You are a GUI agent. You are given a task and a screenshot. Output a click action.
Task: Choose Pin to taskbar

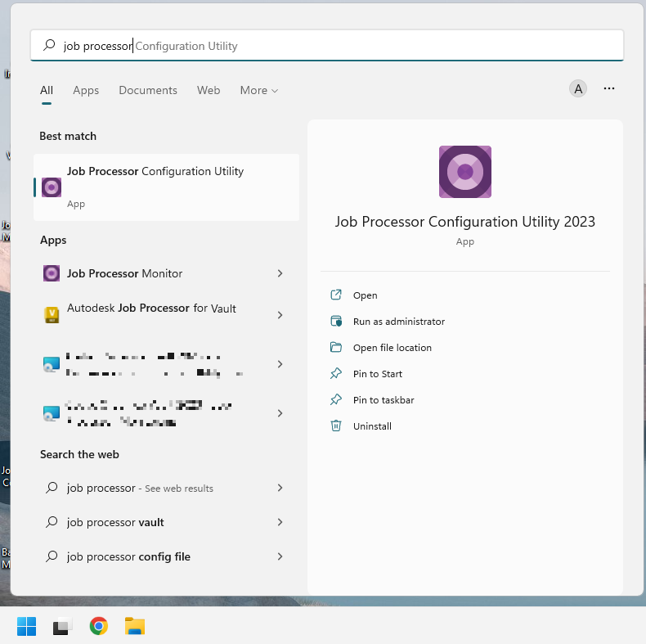click(384, 400)
